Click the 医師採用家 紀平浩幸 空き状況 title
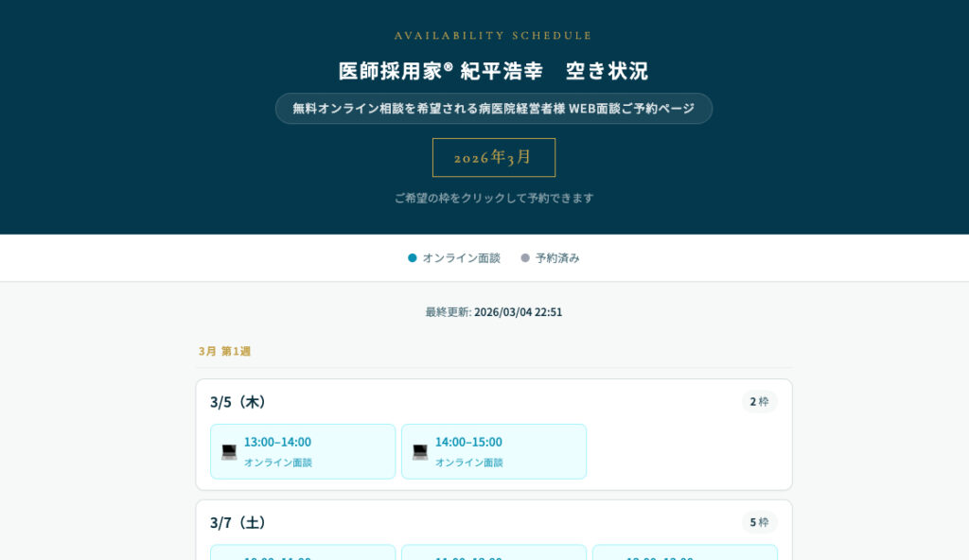This screenshot has width=969, height=560. [x=493, y=71]
